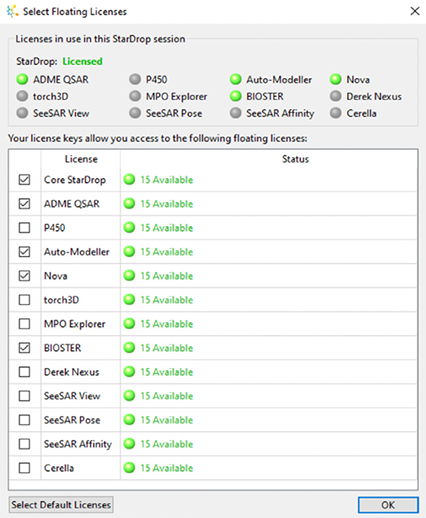Select the Core StarDrop license name
The width and height of the screenshot is (426, 518).
point(75,180)
